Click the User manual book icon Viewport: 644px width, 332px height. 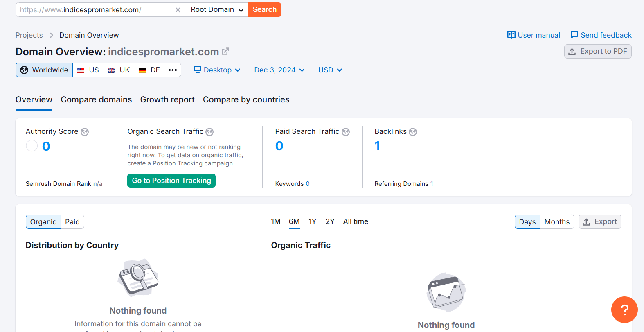tap(511, 35)
